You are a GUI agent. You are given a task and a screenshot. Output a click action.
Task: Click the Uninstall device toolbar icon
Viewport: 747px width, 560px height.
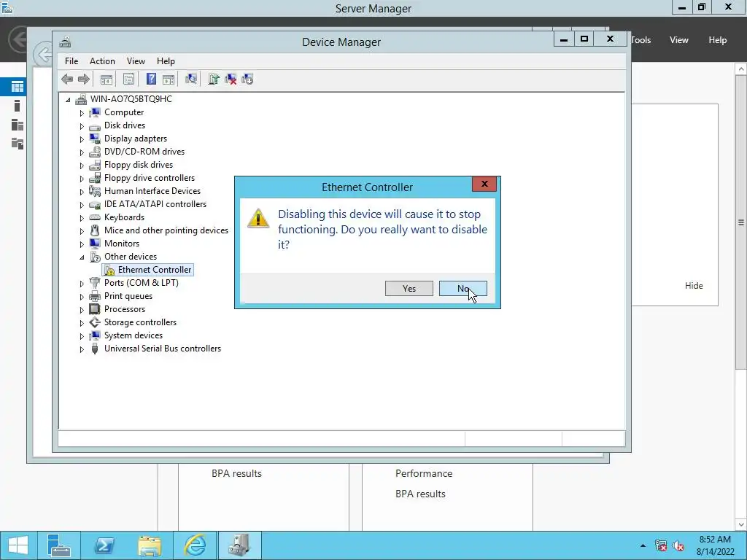(x=231, y=79)
